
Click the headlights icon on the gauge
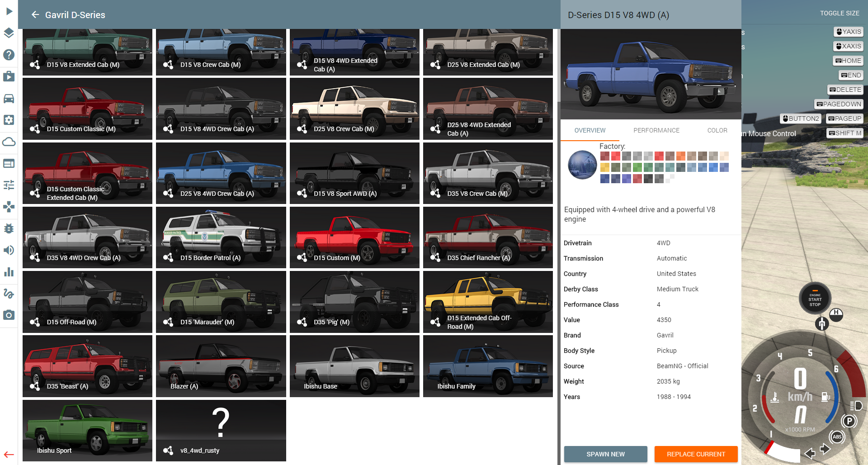coord(856,405)
